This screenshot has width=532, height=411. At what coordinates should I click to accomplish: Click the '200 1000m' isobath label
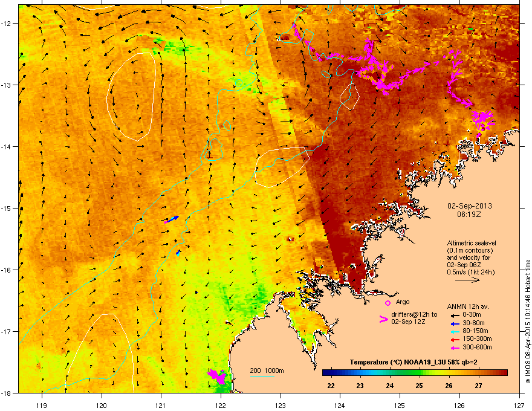click(267, 371)
